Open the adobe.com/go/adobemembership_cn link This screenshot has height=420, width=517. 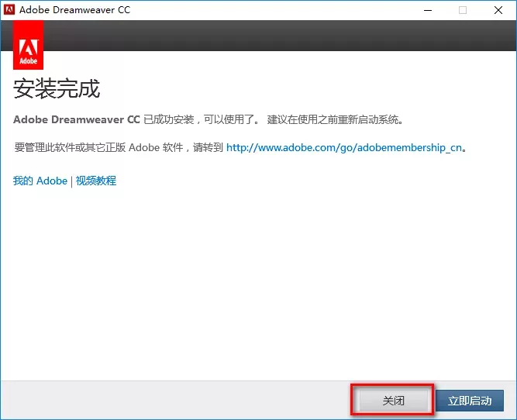pyautogui.click(x=345, y=147)
